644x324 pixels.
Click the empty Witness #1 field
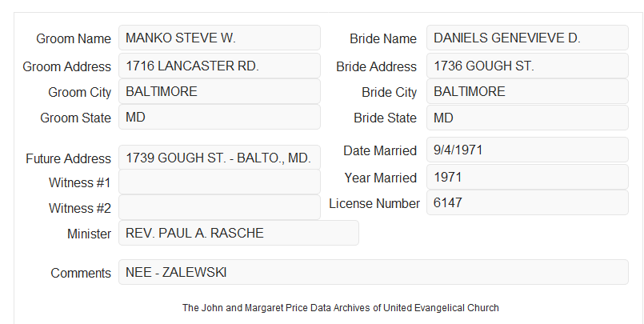(x=219, y=182)
